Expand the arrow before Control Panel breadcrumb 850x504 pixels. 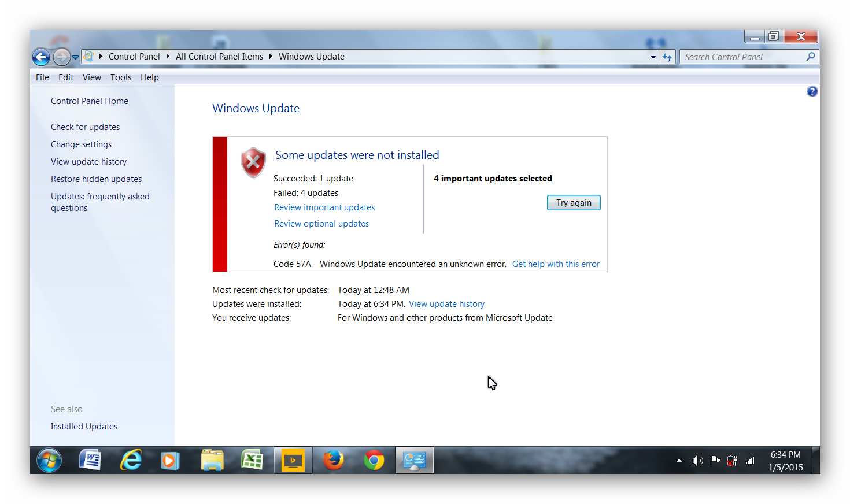[x=101, y=57]
